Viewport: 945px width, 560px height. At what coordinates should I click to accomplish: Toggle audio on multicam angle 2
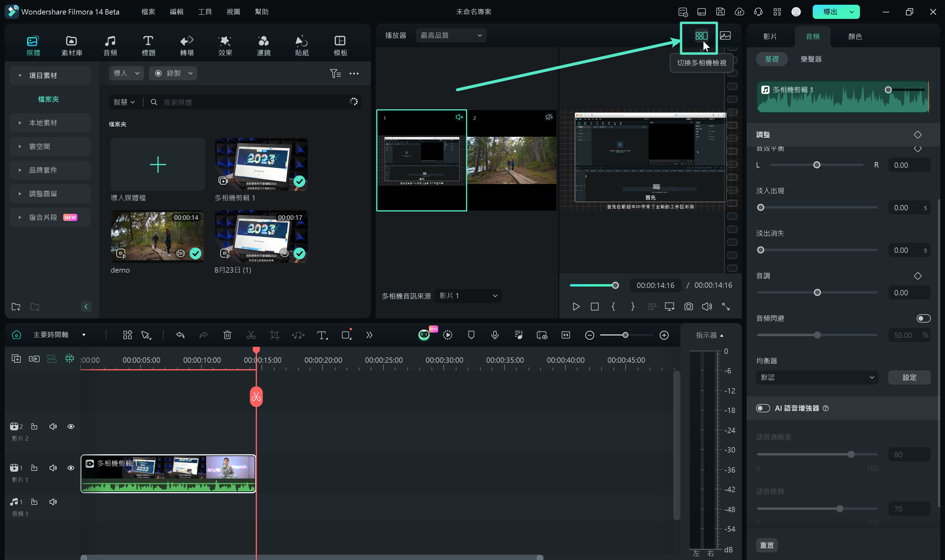point(549,117)
